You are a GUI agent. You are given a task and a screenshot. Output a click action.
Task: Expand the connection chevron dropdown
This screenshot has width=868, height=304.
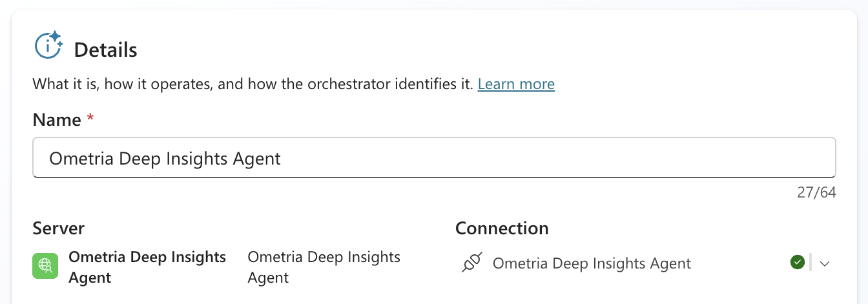824,263
